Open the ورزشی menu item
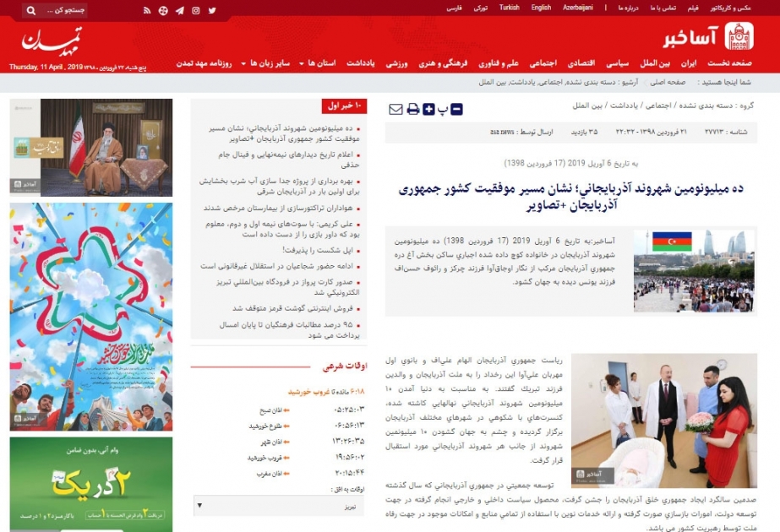Viewport: 780px width, 532px height. [397, 63]
